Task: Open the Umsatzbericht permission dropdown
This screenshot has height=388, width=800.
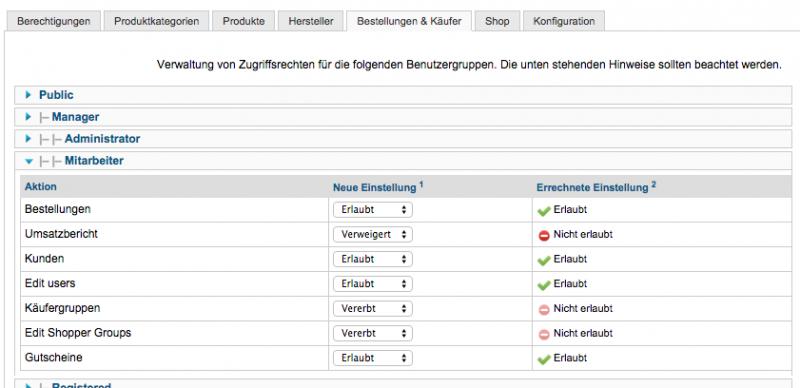Action: click(372, 234)
